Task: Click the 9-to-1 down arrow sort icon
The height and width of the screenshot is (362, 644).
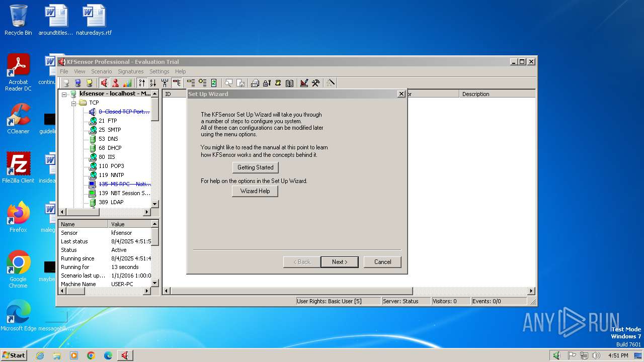Action: pos(153,83)
